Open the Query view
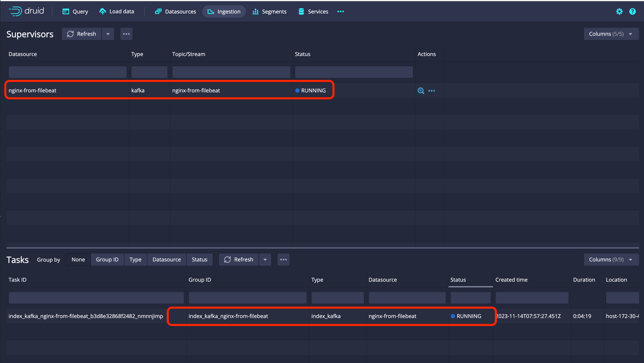Screen dimensions: 644x363 coord(75,11)
